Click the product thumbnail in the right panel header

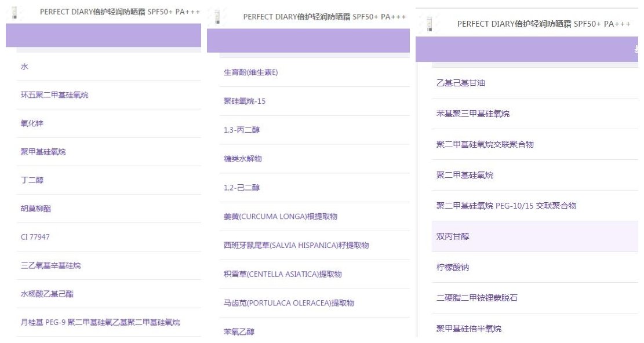430,24
